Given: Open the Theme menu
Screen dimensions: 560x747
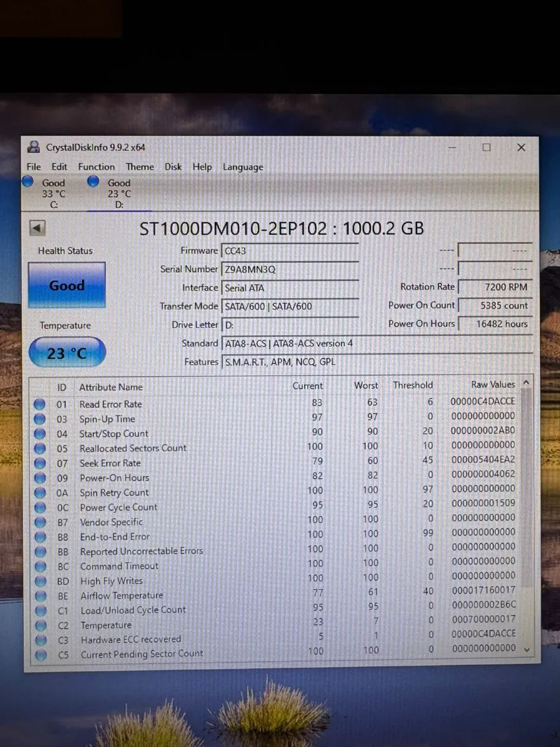Looking at the screenshot, I should click(x=140, y=167).
